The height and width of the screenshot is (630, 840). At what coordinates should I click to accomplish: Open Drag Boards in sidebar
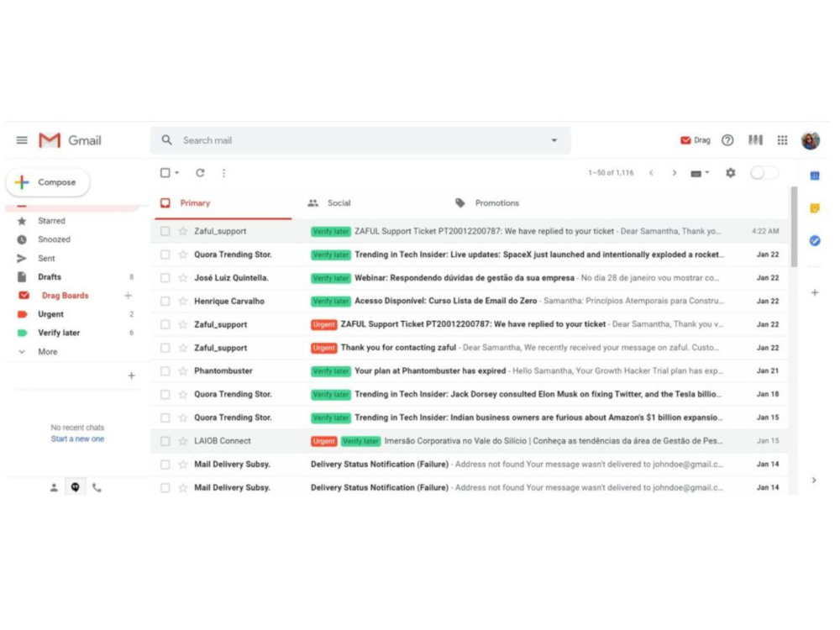click(x=65, y=296)
